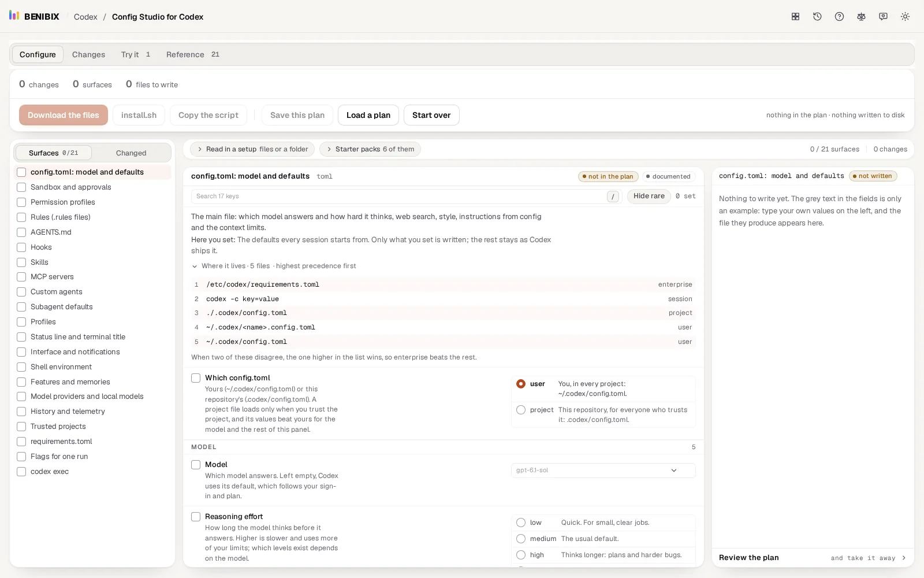The image size is (924, 578).
Task: Enable the Reasoning effort checkbox
Action: coord(196,517)
